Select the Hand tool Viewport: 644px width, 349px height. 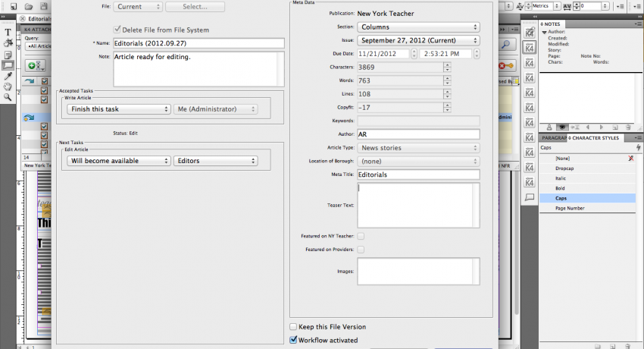[x=8, y=86]
